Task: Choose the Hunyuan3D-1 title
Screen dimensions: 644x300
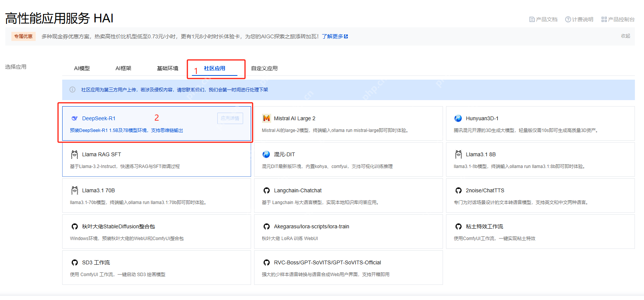Action: pyautogui.click(x=482, y=118)
